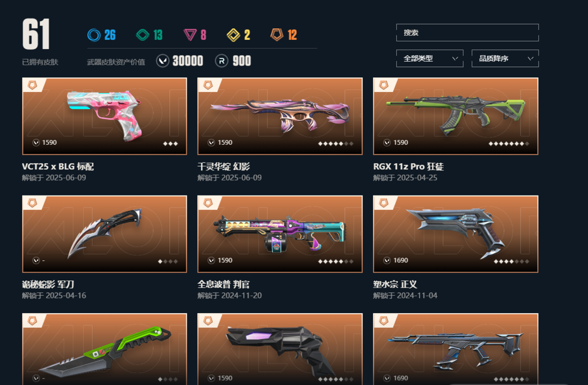Image resolution: width=588 pixels, height=385 pixels.
Task: Select the green Deluxe tier icon
Action: pyautogui.click(x=143, y=35)
